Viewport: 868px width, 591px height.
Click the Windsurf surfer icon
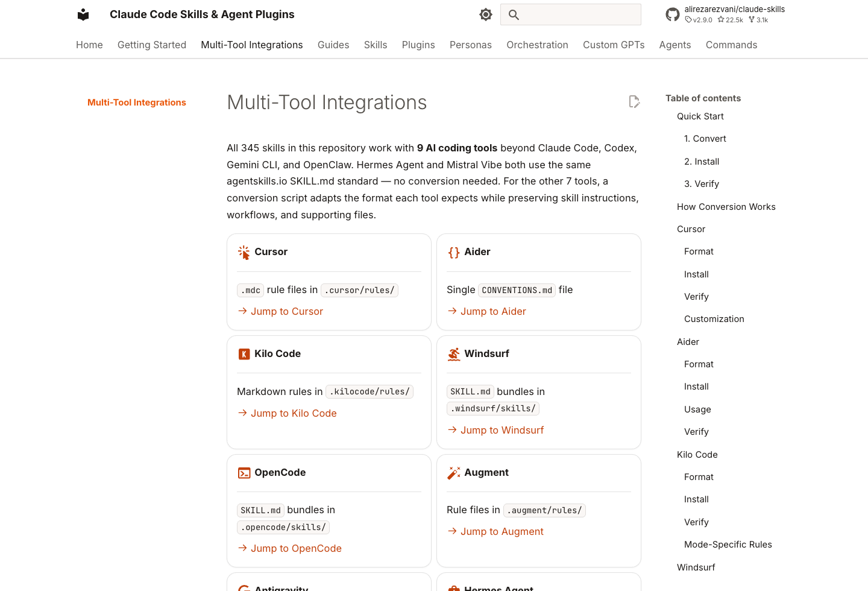453,354
